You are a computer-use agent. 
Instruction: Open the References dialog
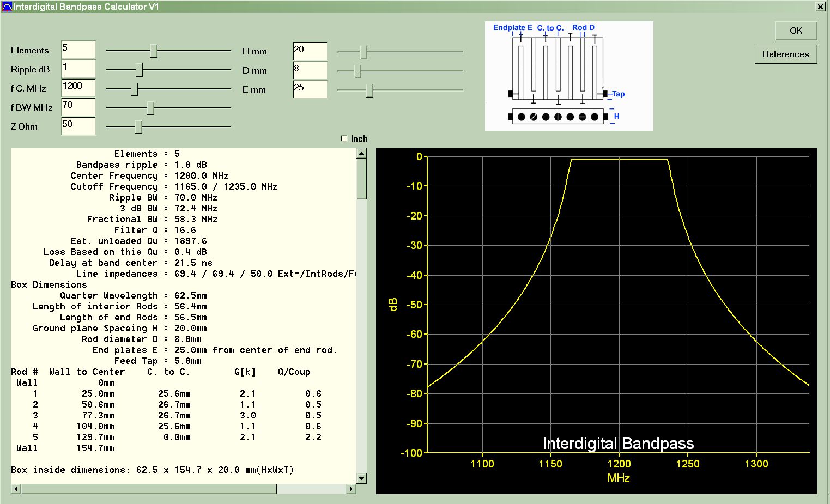pyautogui.click(x=785, y=54)
